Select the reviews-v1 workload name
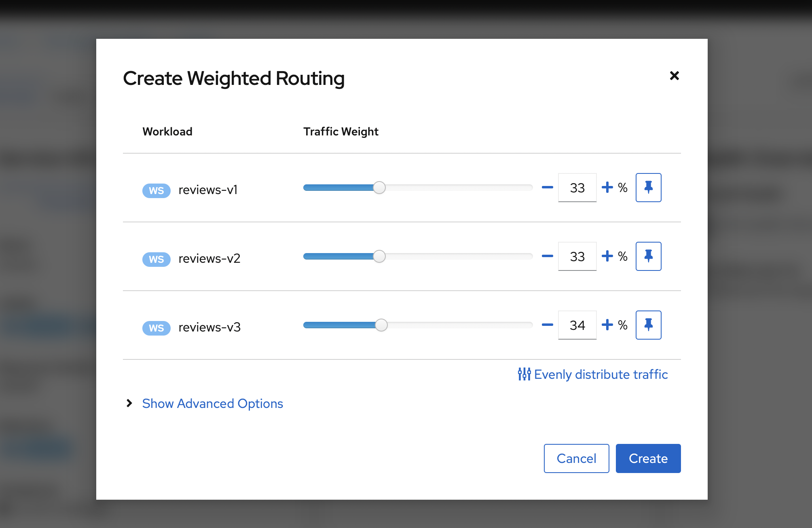The height and width of the screenshot is (528, 812). click(208, 190)
